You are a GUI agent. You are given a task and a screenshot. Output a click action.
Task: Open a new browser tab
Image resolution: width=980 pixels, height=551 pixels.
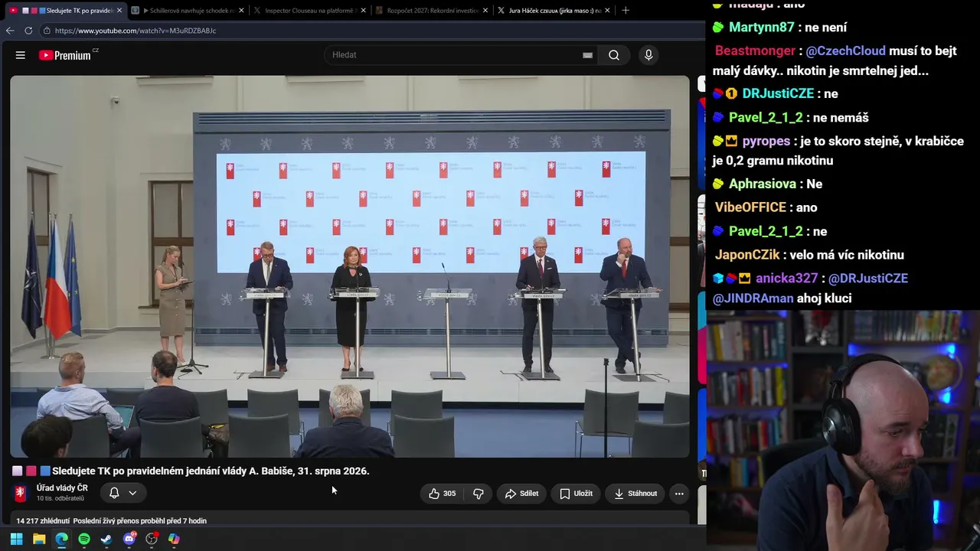(626, 11)
